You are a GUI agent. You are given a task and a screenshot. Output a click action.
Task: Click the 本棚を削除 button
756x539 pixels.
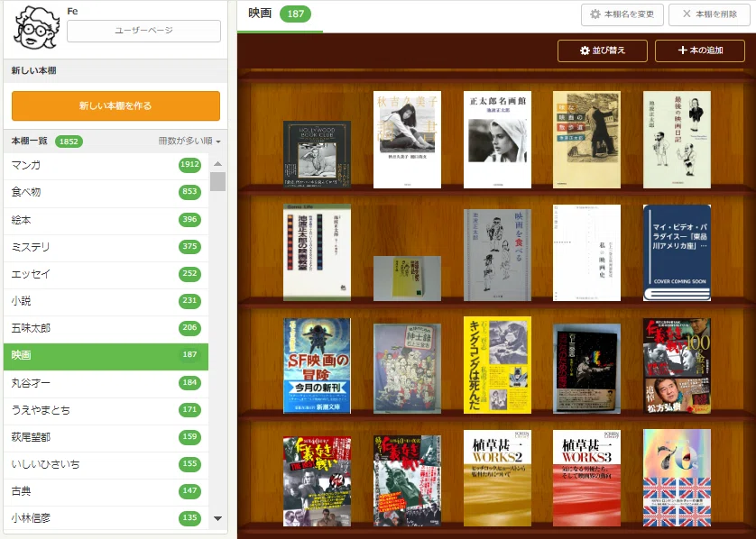(710, 14)
